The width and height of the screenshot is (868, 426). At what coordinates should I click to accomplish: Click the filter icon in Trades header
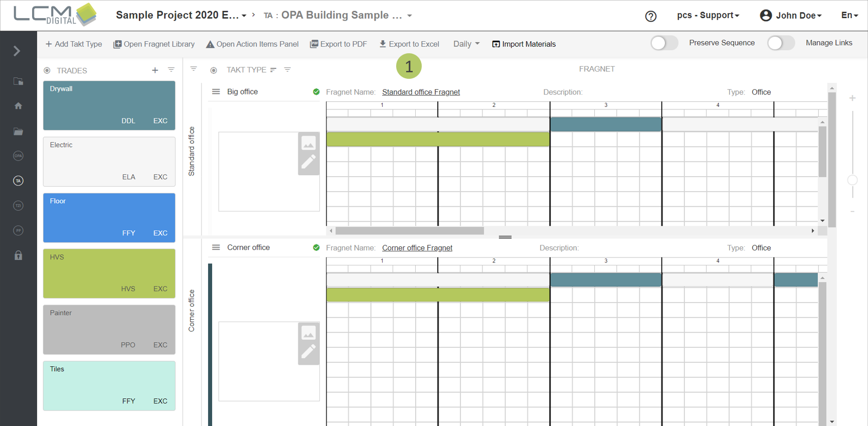point(171,70)
